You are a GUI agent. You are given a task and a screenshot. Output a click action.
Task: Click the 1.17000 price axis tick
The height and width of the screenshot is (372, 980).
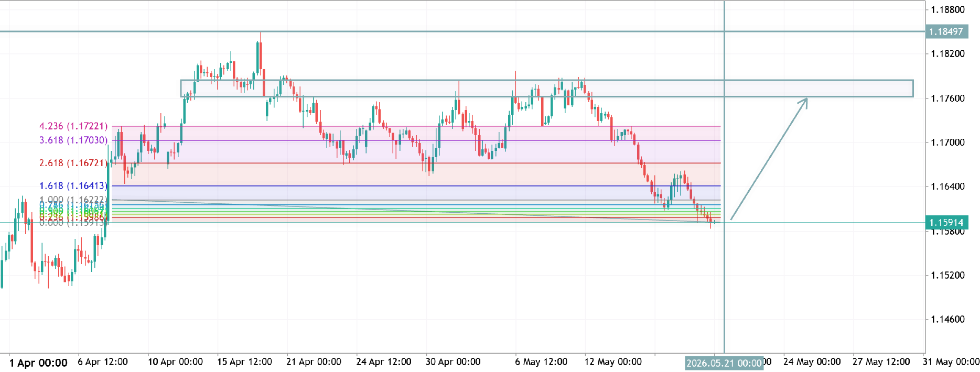pyautogui.click(x=947, y=142)
